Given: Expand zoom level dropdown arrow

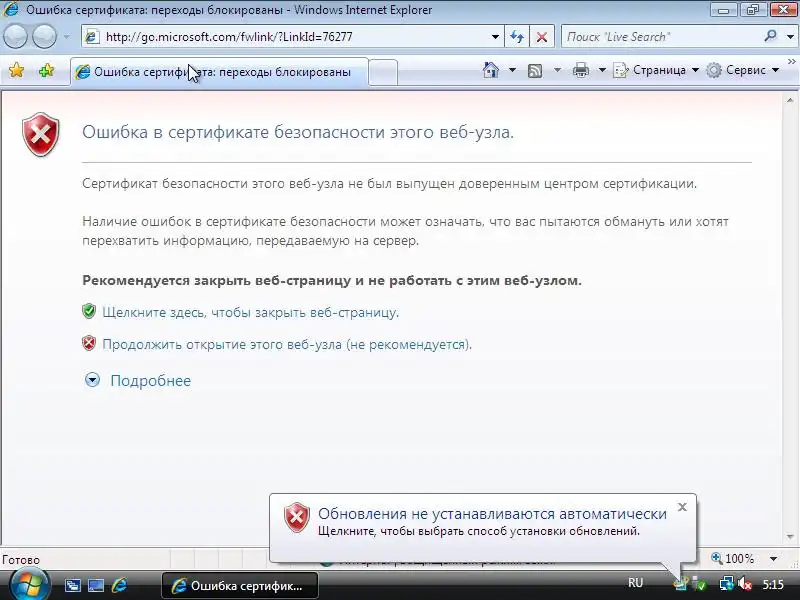Looking at the screenshot, I should [x=773, y=559].
